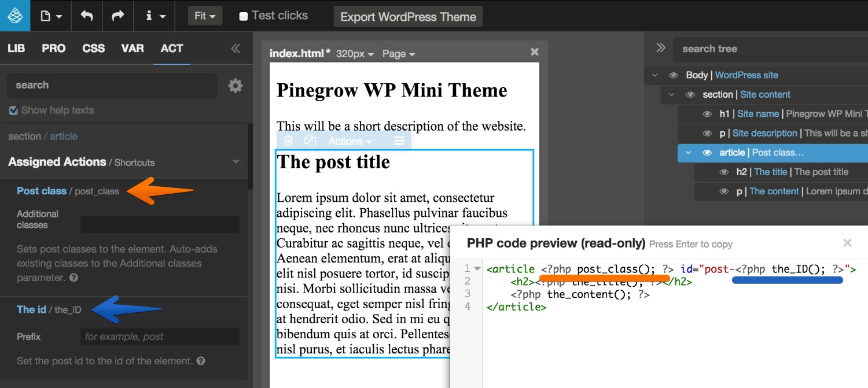Image resolution: width=868 pixels, height=388 pixels.
Task: Duplicate the selected article element
Action: 310,141
